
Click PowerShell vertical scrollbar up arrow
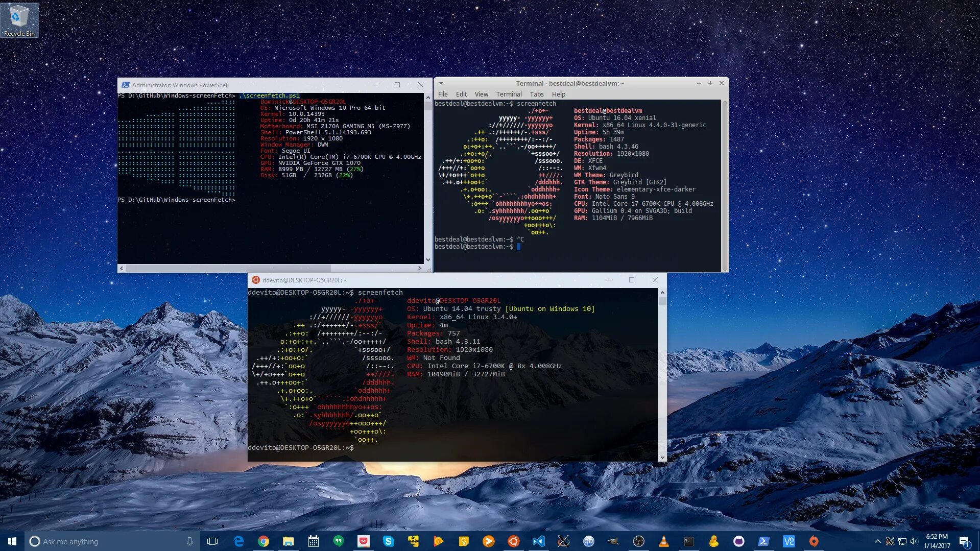pos(428,97)
